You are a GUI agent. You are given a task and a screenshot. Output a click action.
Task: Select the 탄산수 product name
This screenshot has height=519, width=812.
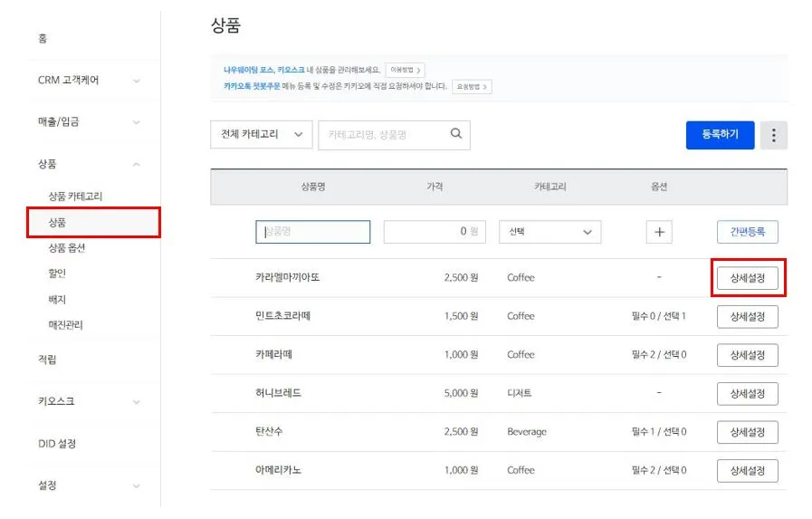(269, 431)
